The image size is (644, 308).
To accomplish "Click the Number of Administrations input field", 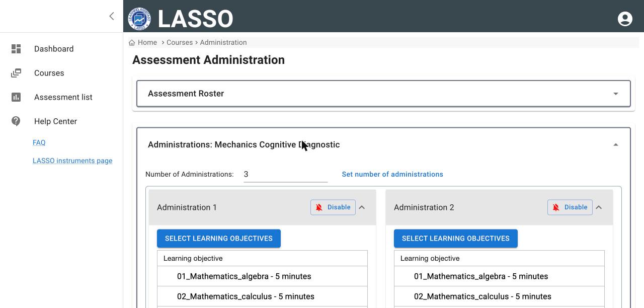I will pos(286,174).
